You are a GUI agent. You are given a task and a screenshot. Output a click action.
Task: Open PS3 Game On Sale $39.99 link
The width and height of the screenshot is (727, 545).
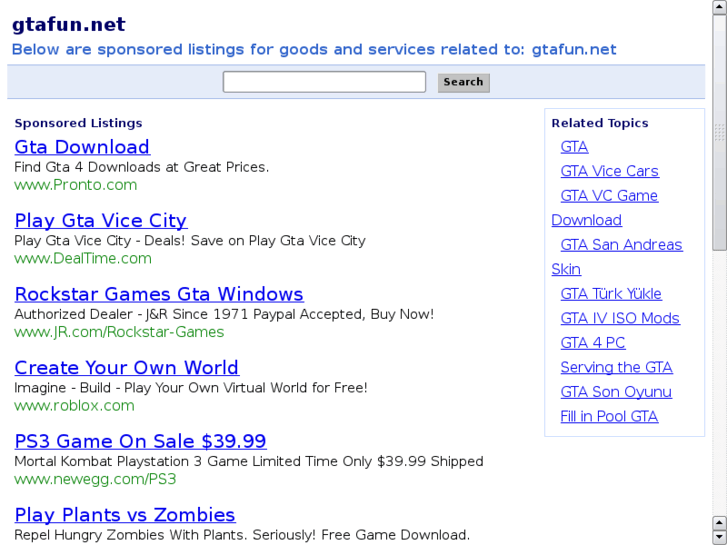point(140,441)
